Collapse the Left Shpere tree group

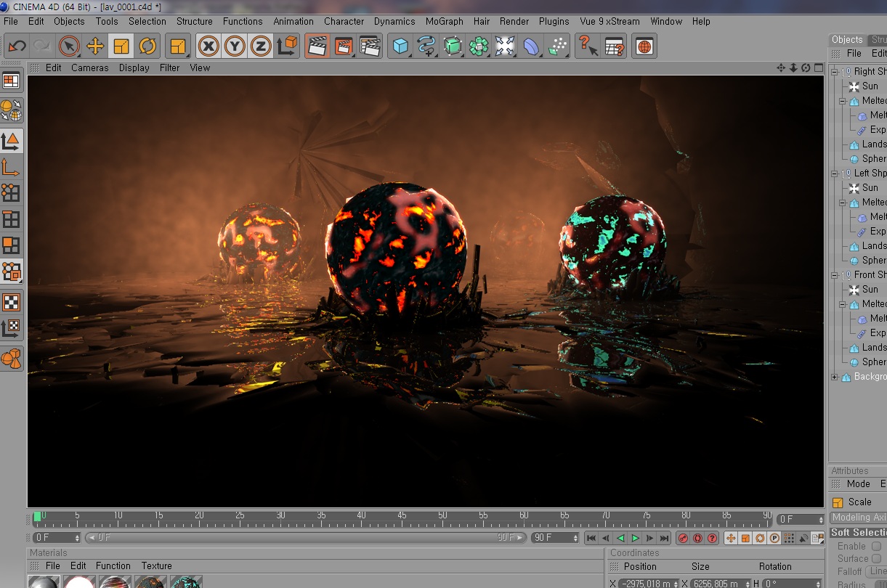point(835,173)
